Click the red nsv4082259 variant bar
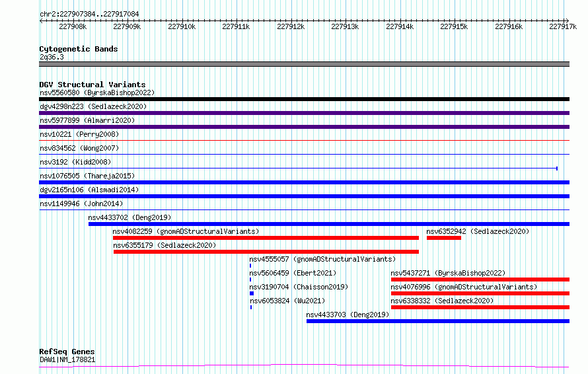Viewport: 588px width, 374px height. tap(266, 238)
